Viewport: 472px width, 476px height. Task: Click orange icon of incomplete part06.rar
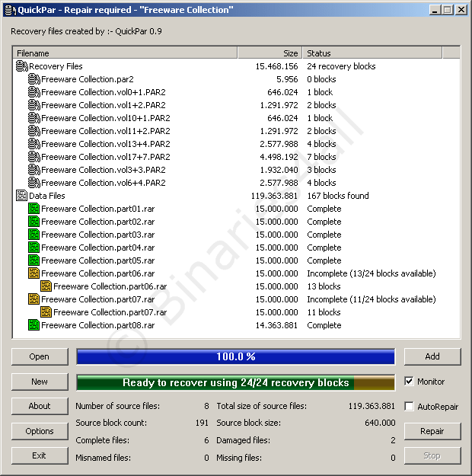pos(33,273)
